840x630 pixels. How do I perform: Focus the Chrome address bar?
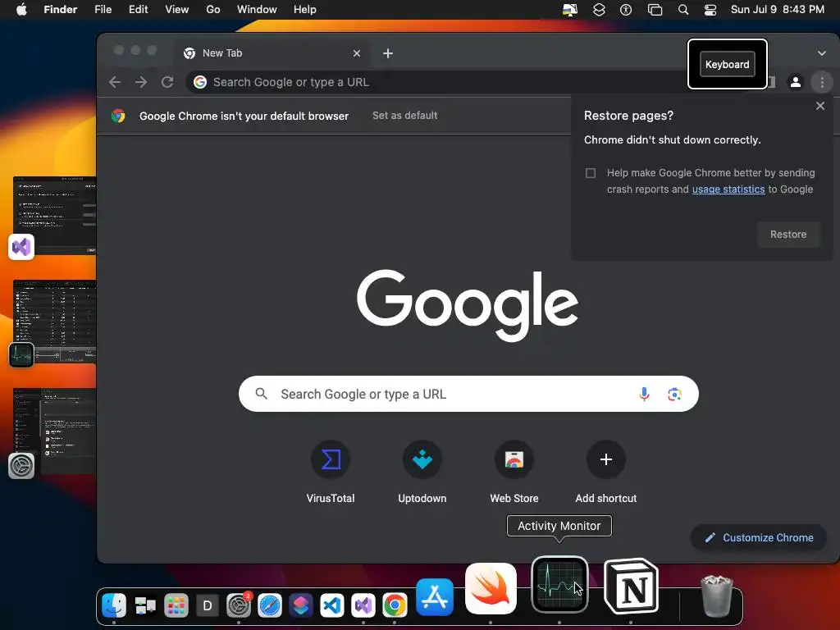tap(436, 82)
